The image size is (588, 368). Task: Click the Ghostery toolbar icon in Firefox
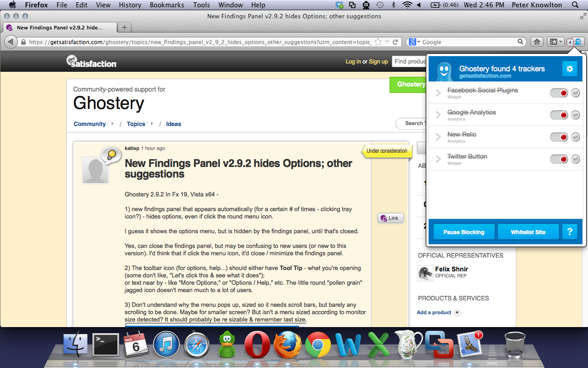578,42
